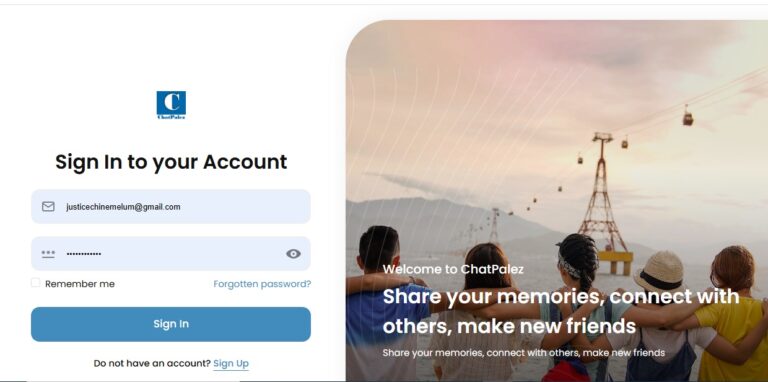The height and width of the screenshot is (382, 768).
Task: Click the small Share your memories subtitle
Action: tap(524, 353)
